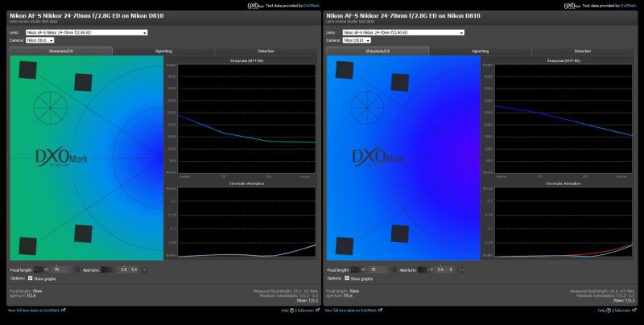644x325 pixels.
Task: Open the Lens dropdown in the f/5.6 panel
Action: (x=403, y=32)
